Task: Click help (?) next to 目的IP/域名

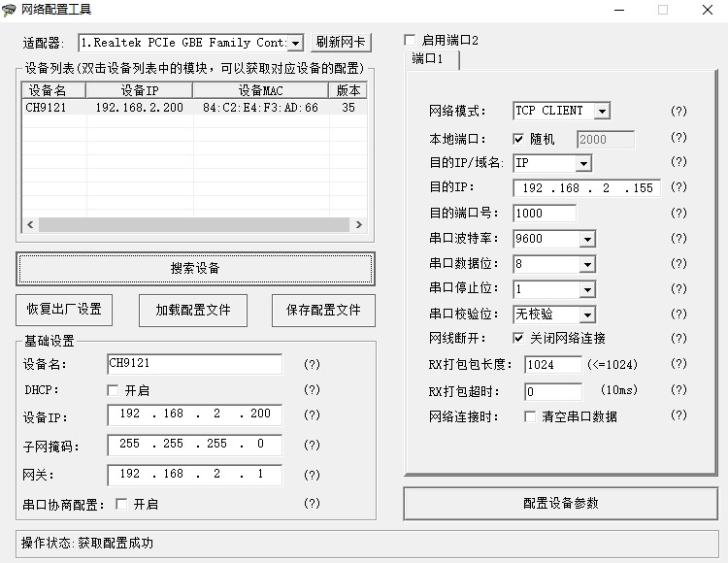Action: tap(678, 161)
